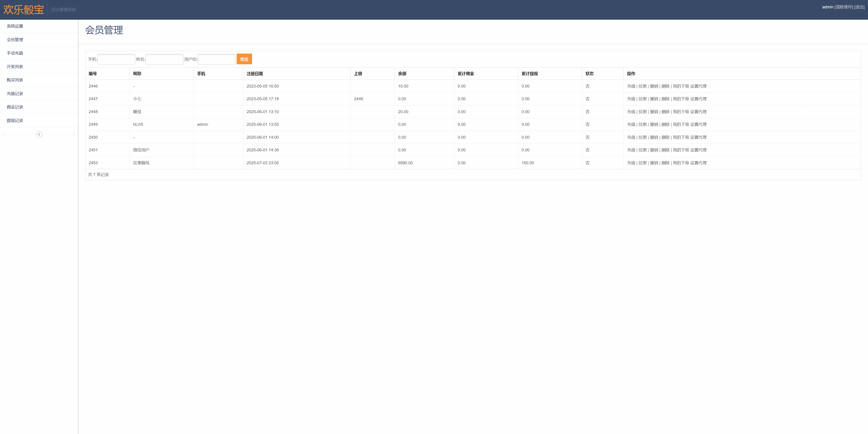
Task: Go to 开奖列表 in the sidebar
Action: [15, 67]
